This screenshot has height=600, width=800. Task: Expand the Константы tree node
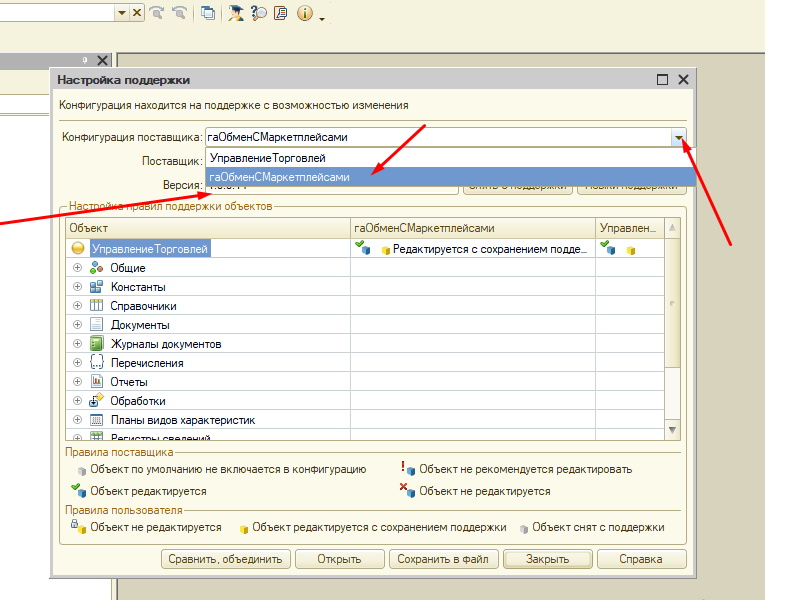[x=78, y=287]
